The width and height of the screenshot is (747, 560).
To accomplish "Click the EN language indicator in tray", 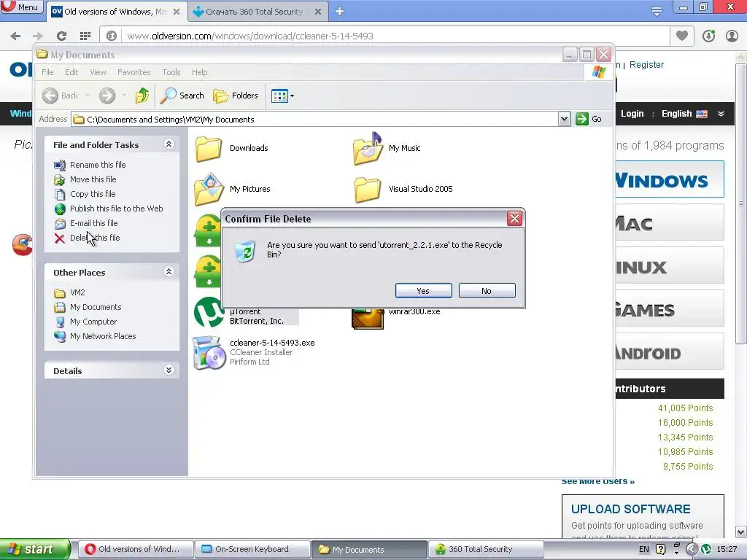I will (643, 549).
